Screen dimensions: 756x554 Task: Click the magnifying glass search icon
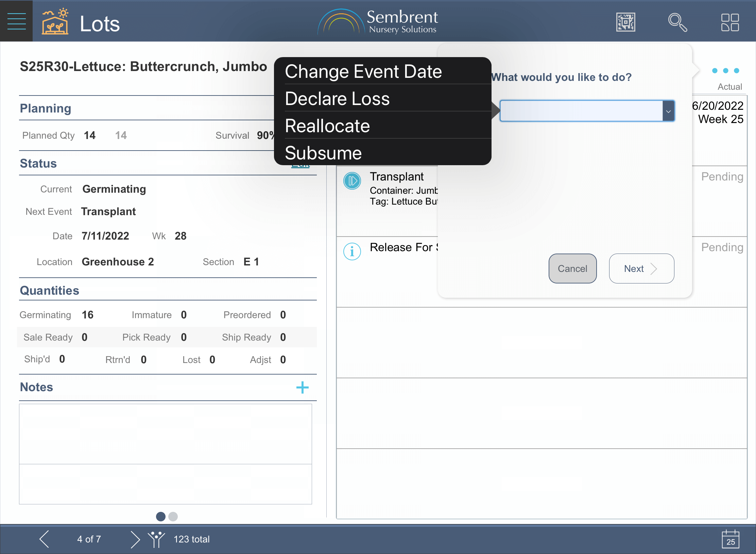[677, 22]
